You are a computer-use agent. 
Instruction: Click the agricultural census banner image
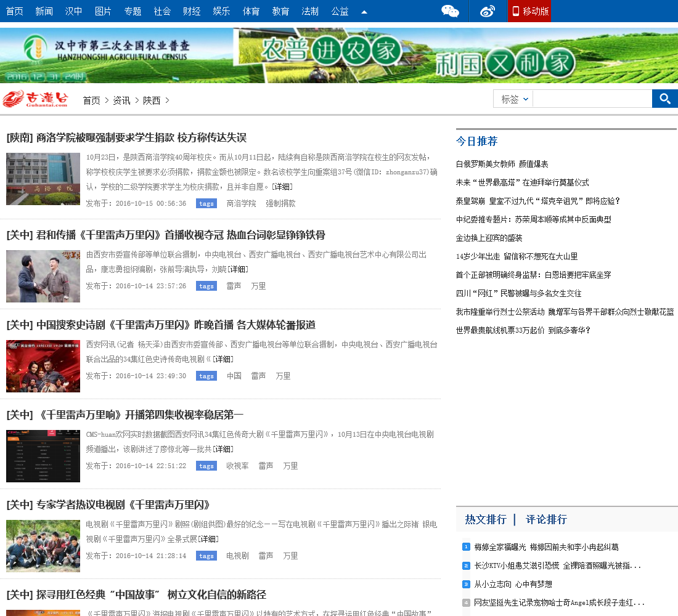(339, 55)
